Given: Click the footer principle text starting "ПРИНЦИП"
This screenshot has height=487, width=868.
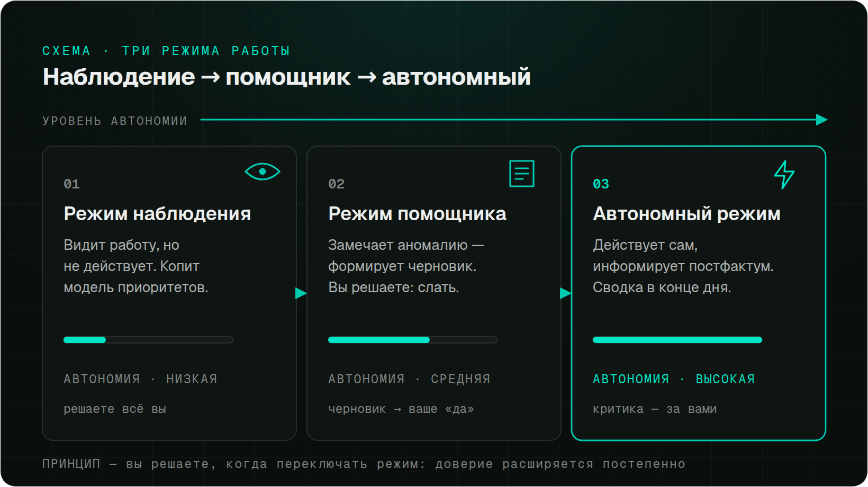Looking at the screenshot, I should (x=364, y=464).
